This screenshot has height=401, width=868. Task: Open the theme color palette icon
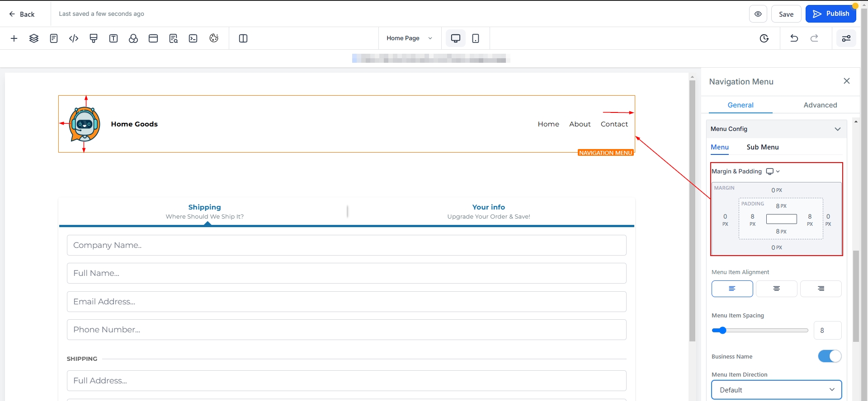click(214, 38)
